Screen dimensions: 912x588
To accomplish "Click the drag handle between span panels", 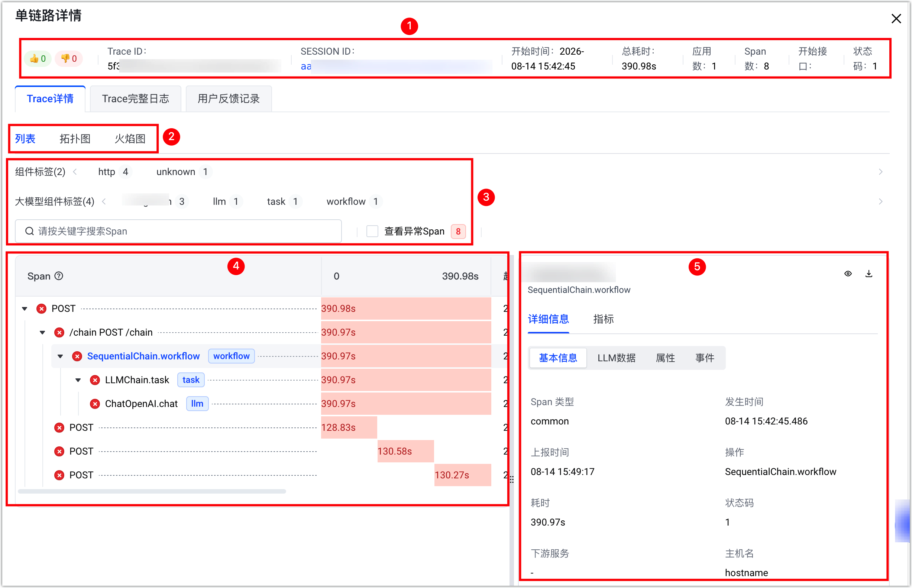I will [511, 479].
